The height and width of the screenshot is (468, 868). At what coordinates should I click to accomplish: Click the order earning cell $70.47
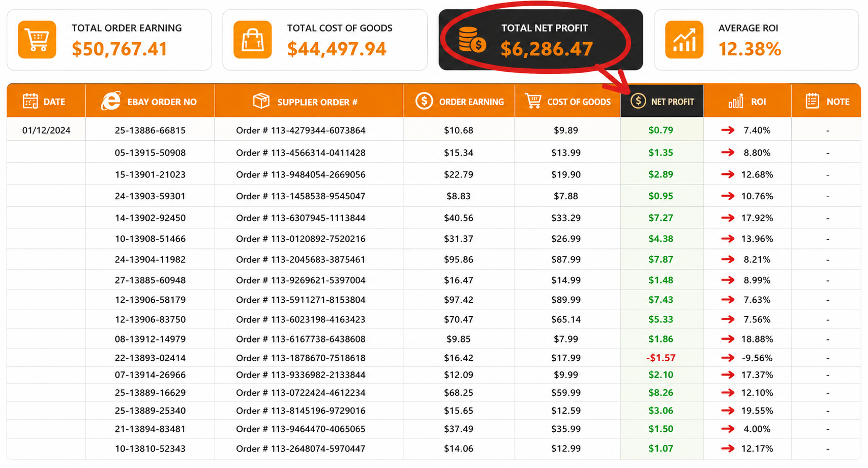click(x=459, y=319)
